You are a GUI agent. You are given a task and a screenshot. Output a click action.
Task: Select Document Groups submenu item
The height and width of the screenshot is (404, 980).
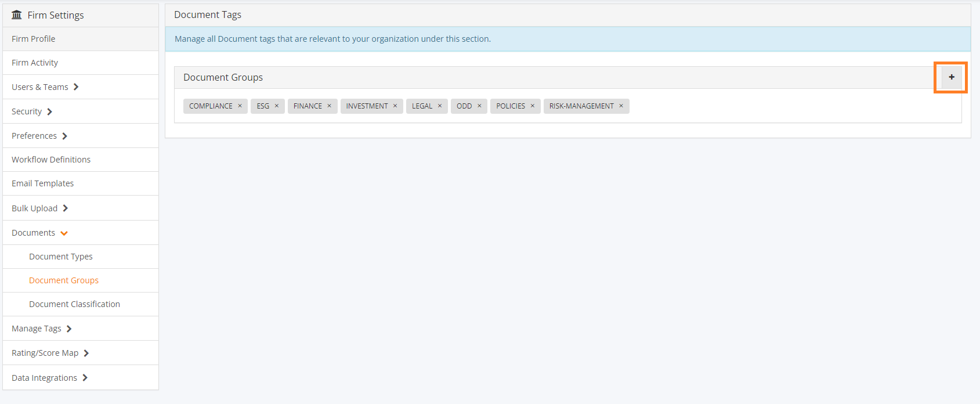81,280
